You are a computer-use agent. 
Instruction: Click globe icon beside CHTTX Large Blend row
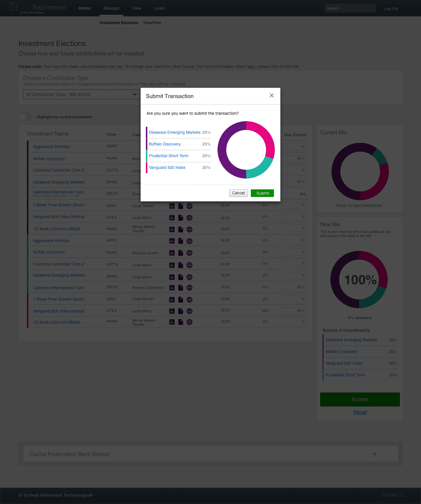[x=189, y=265]
